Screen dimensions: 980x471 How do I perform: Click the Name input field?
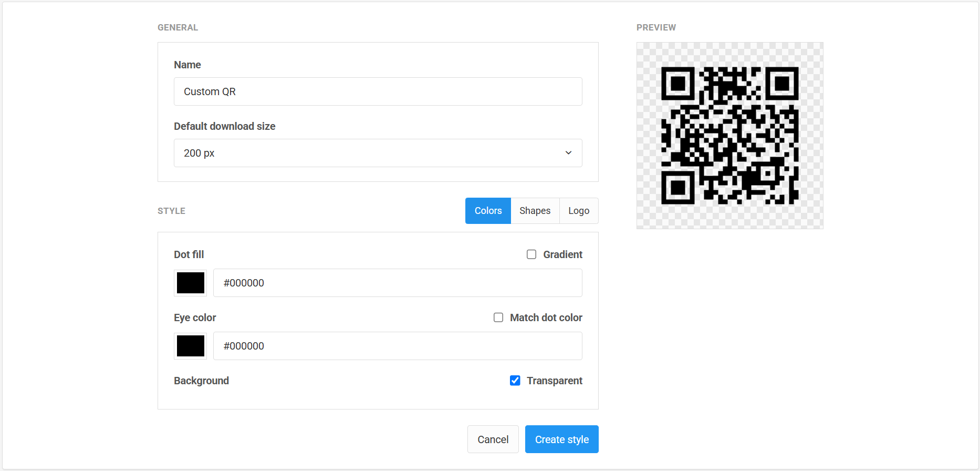(378, 91)
